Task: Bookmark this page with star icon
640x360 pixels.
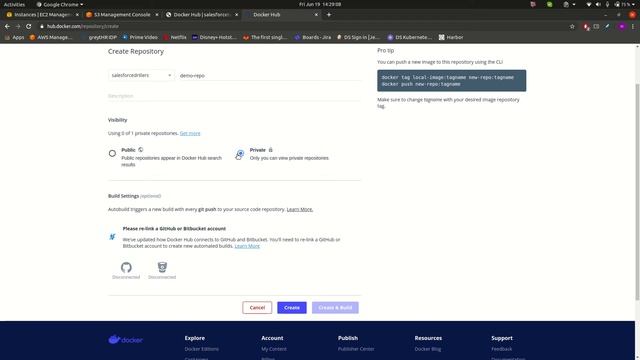Action: click(572, 26)
